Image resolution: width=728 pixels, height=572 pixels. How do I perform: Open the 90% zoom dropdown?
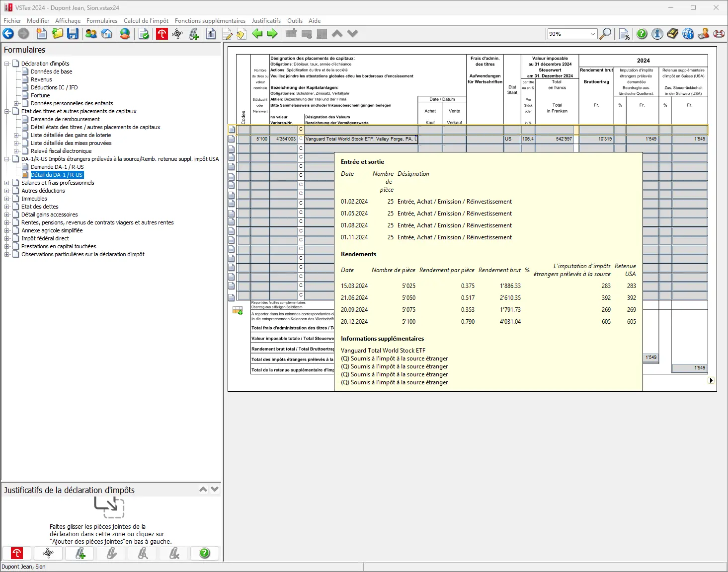tap(592, 34)
